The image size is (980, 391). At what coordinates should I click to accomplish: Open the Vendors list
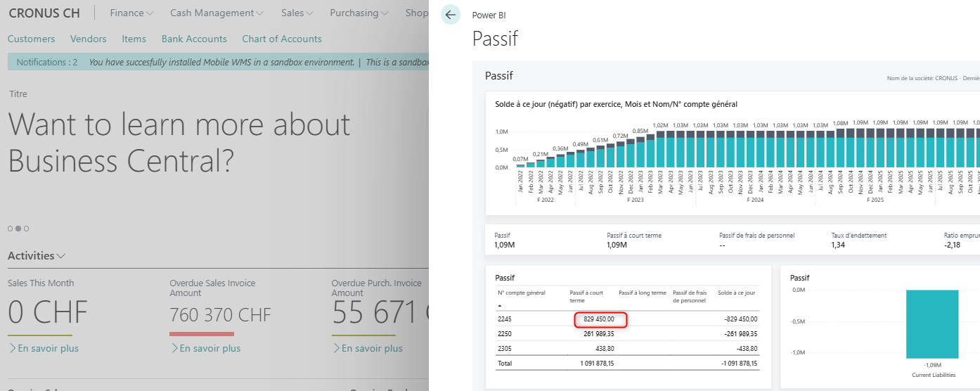coord(89,39)
